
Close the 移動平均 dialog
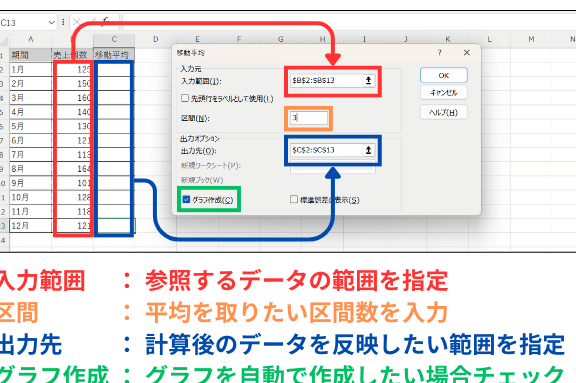pyautogui.click(x=467, y=53)
